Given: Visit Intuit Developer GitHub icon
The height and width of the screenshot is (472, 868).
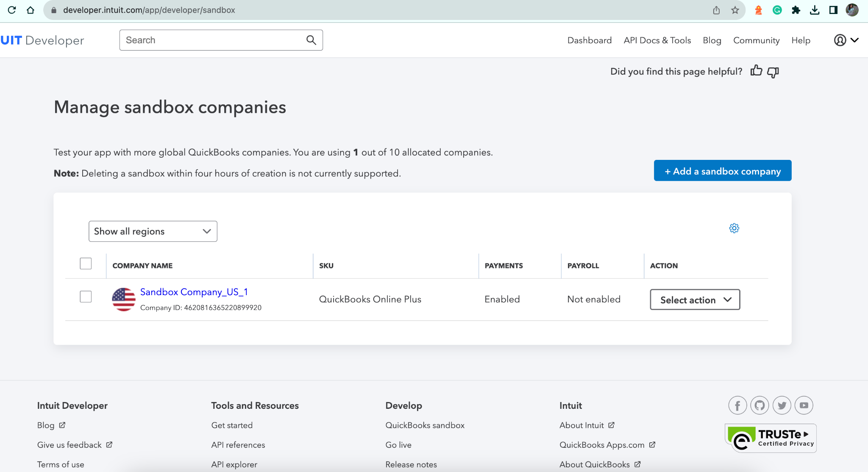Looking at the screenshot, I should pos(759,405).
